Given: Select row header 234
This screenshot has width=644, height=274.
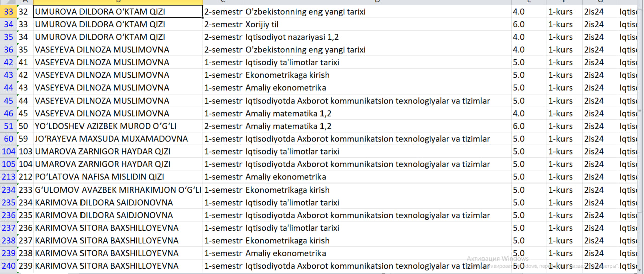Looking at the screenshot, I should tap(8, 190).
